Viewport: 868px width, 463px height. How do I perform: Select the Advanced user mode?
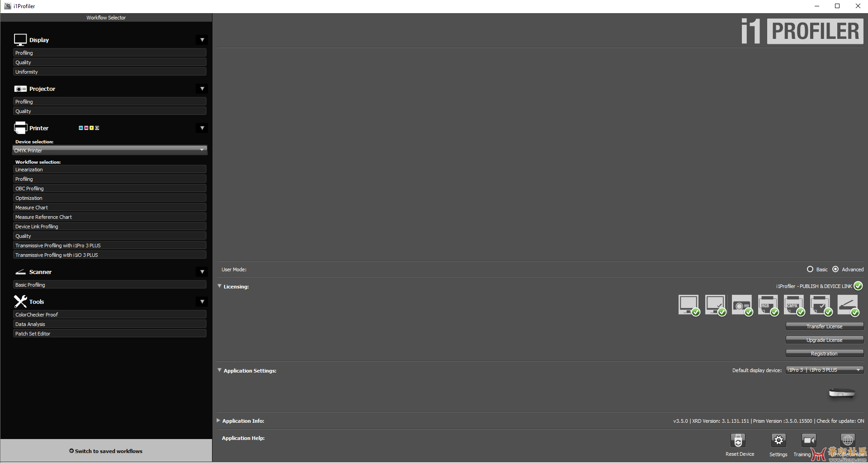click(835, 269)
